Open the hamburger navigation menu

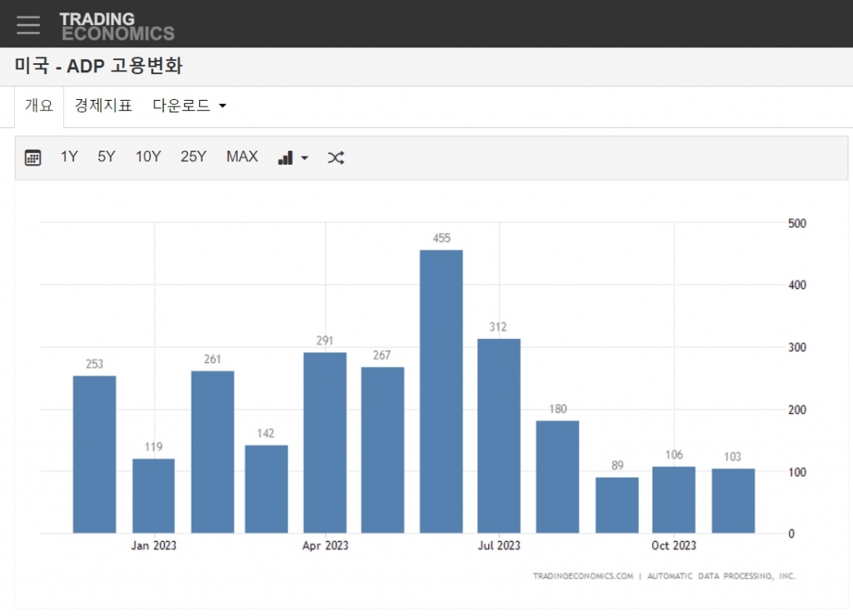(x=28, y=25)
